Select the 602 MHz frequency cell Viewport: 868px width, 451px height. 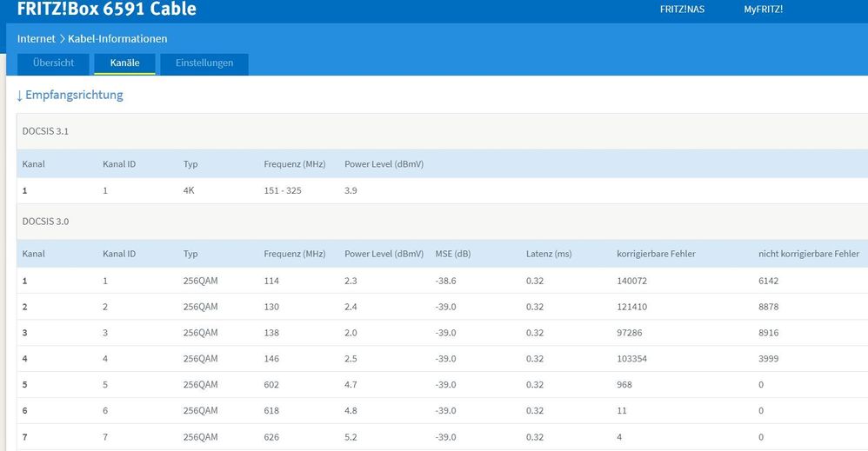click(272, 385)
